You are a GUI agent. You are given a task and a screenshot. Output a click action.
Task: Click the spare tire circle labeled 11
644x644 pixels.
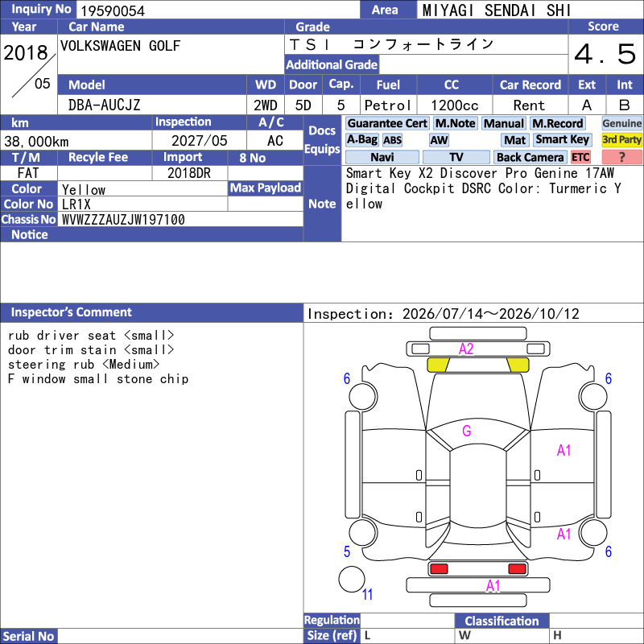click(x=352, y=579)
